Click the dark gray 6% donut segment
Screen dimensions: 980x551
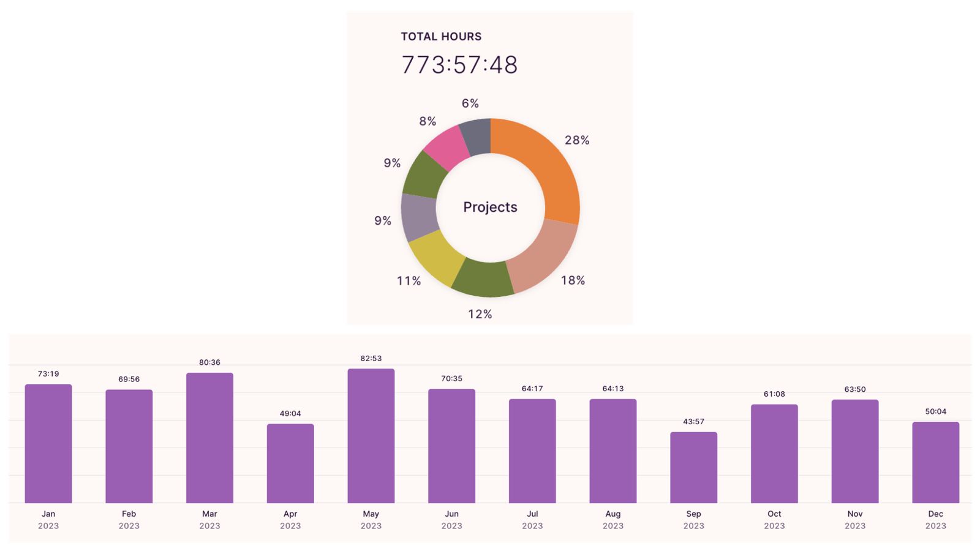(476, 136)
